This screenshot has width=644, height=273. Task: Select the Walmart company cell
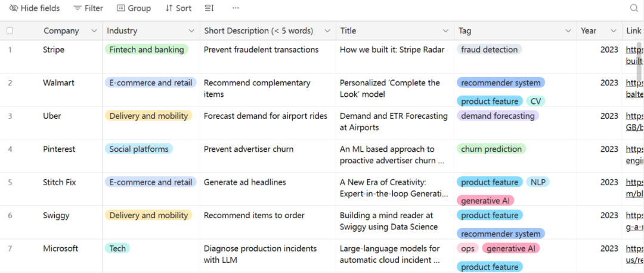61,90
